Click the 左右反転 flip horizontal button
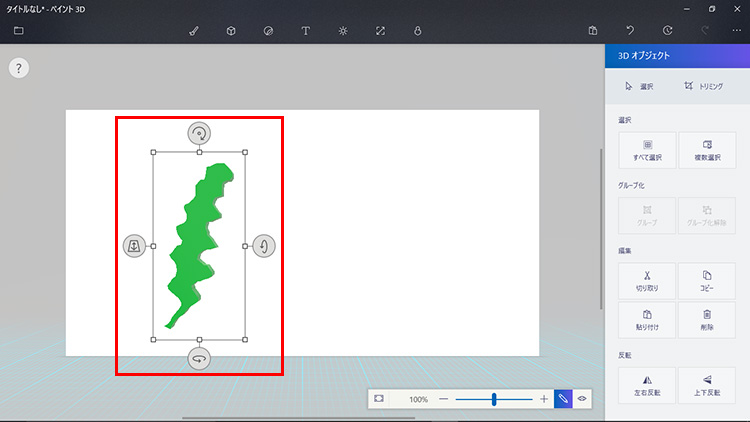The width and height of the screenshot is (750, 422). [x=648, y=385]
